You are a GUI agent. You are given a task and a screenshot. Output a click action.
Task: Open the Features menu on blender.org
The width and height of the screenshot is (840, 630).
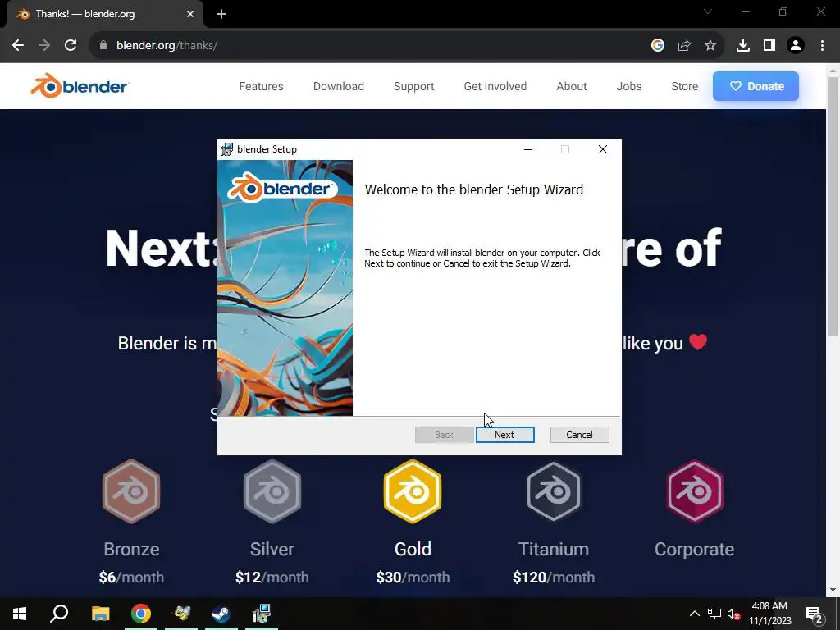coord(261,86)
